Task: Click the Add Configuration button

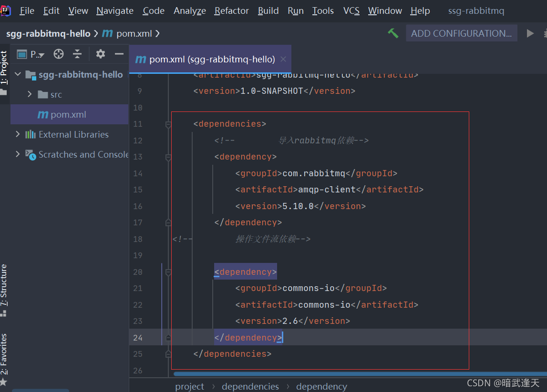Action: (461, 33)
